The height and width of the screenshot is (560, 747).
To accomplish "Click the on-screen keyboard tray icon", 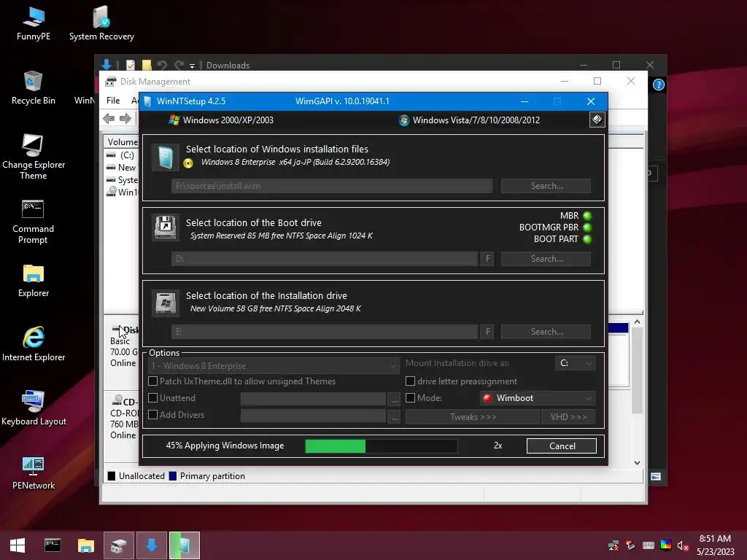I will coord(648,545).
